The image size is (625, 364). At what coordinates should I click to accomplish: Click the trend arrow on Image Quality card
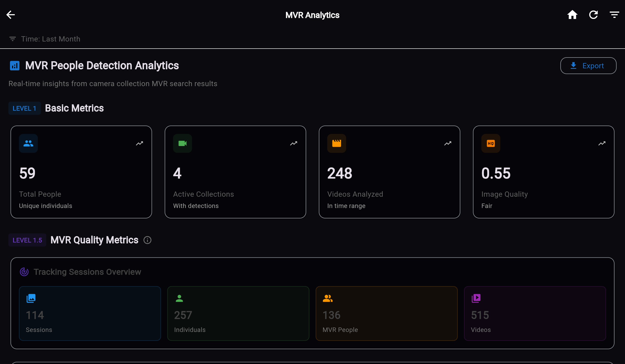tap(602, 143)
